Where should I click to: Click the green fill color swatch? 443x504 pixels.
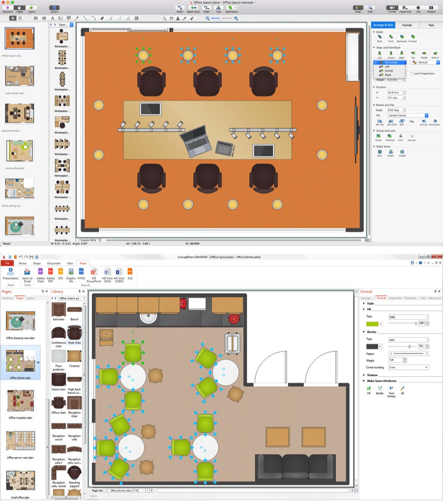tap(372, 324)
